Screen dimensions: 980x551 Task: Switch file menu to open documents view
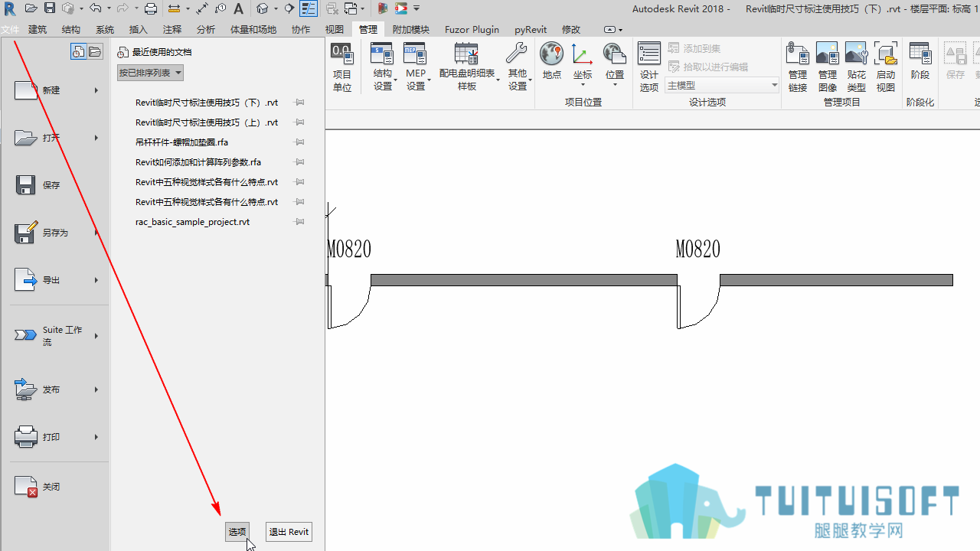pyautogui.click(x=95, y=52)
